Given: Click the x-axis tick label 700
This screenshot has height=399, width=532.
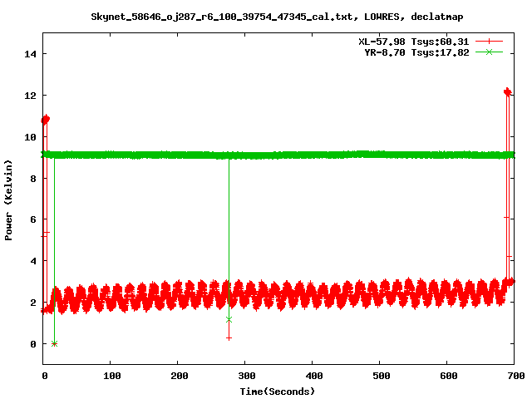Looking at the screenshot, I should (x=515, y=376).
